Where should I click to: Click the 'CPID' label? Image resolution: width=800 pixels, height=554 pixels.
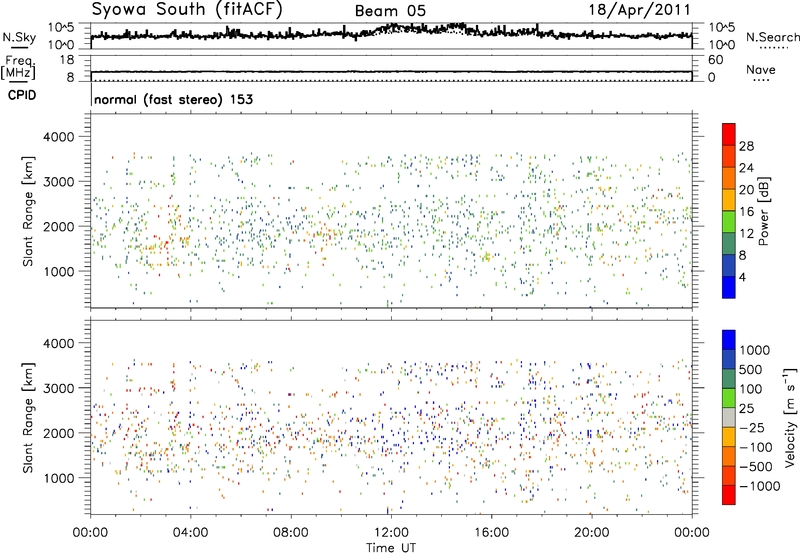[22, 95]
